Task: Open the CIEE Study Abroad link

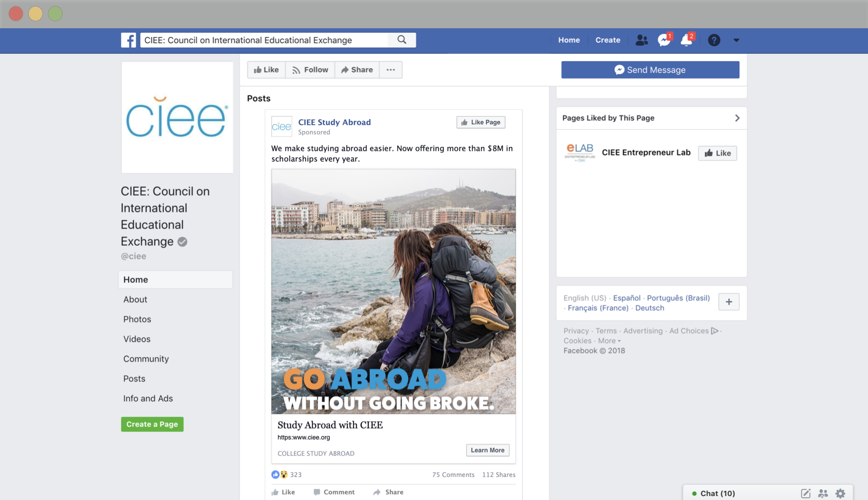Action: [334, 122]
